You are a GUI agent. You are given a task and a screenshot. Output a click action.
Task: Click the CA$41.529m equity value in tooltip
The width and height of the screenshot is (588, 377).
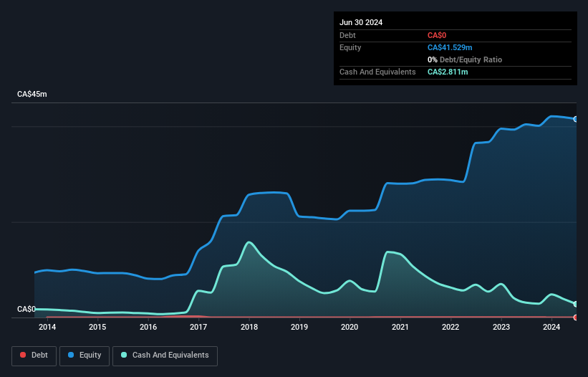450,47
